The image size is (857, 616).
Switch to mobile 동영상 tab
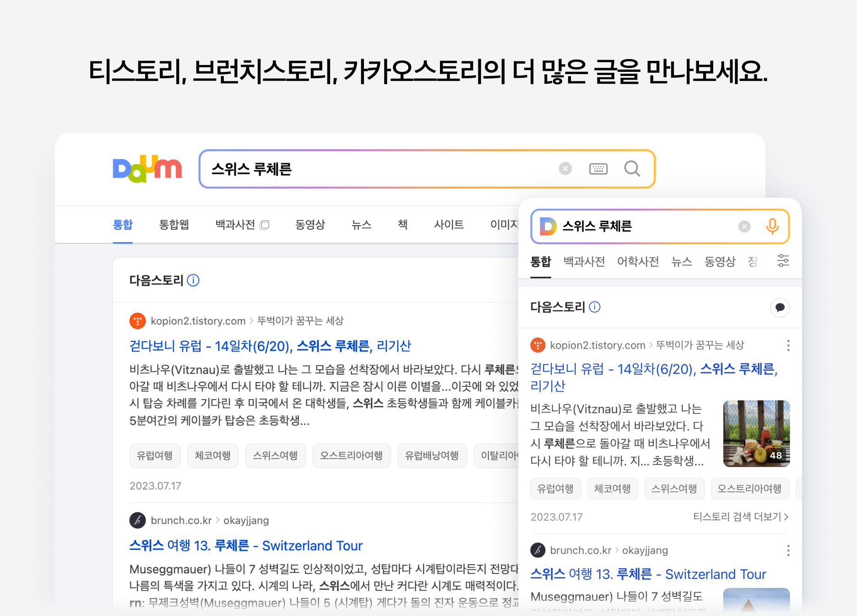pos(720,262)
